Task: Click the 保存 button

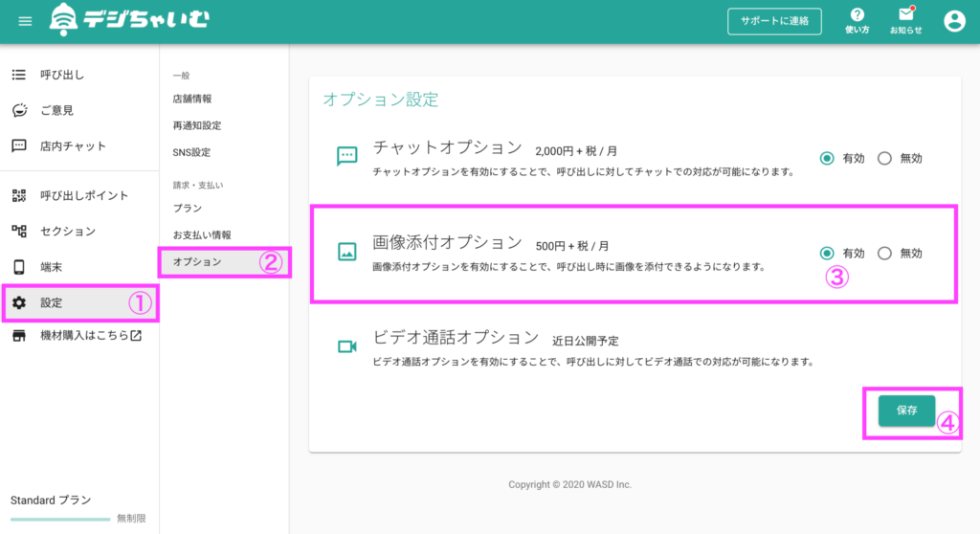Action: 906,411
